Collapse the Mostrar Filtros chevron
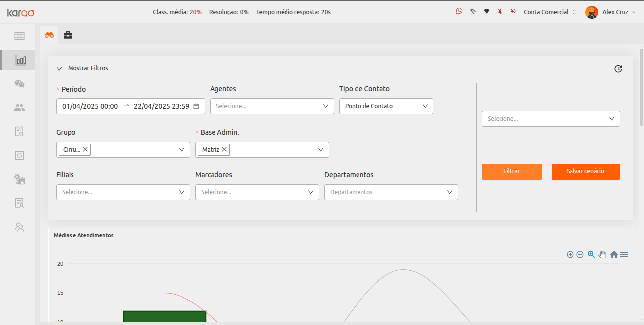Viewport: 644px width, 325px height. [x=59, y=69]
